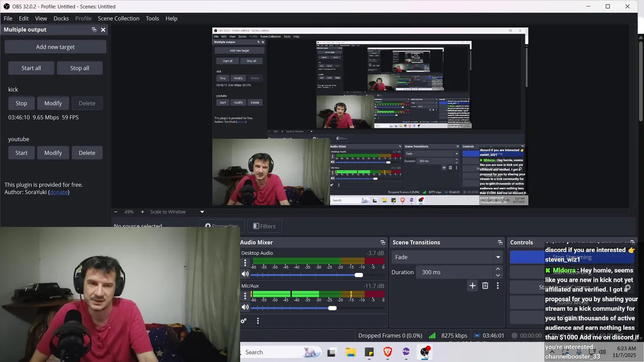This screenshot has width=644, height=362.
Task: Open Task View on the taskbar
Action: [x=331, y=352]
